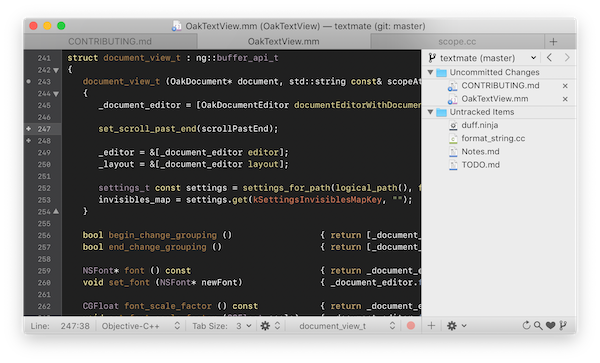Click the duff.ninja file icon
Screen dimensions: 600x363
click(x=453, y=125)
